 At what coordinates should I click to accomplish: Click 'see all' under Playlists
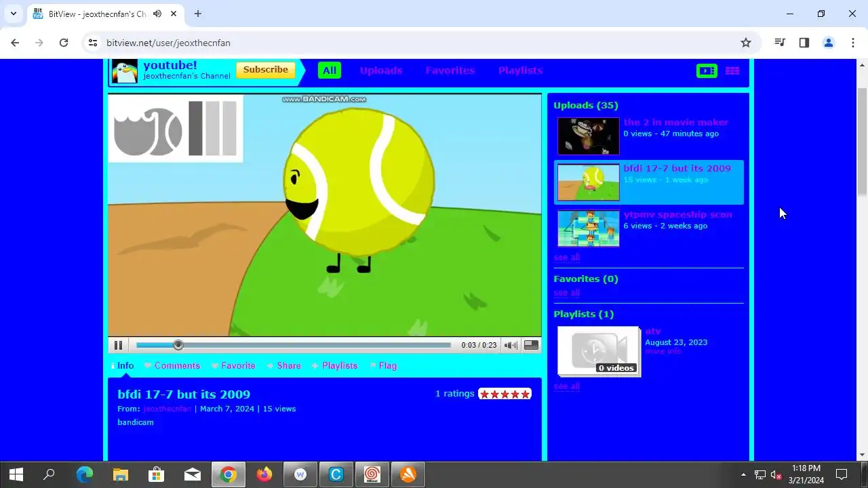click(567, 386)
